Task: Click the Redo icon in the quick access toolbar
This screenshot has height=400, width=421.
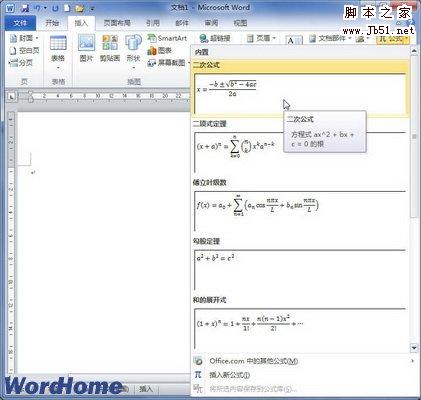Action: click(x=55, y=8)
